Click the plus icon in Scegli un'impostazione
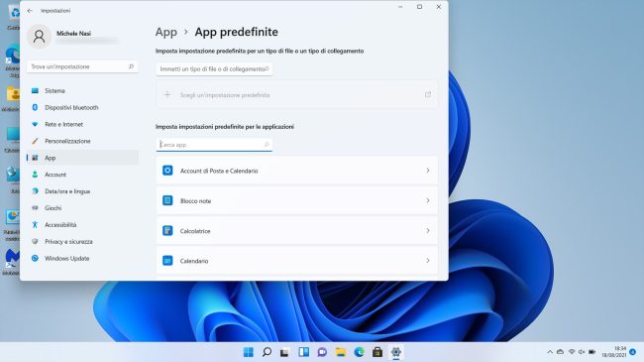 coord(167,94)
